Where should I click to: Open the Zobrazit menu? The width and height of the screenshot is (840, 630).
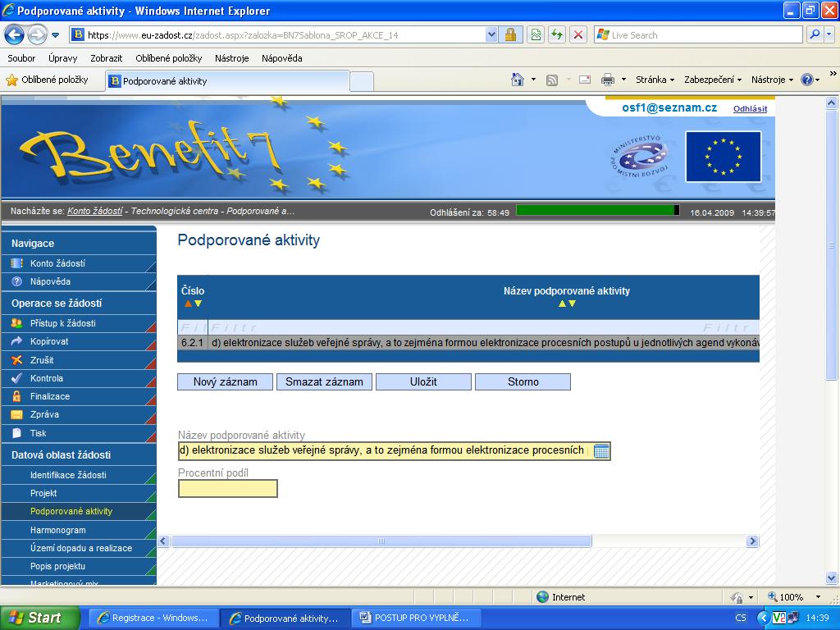tap(106, 58)
